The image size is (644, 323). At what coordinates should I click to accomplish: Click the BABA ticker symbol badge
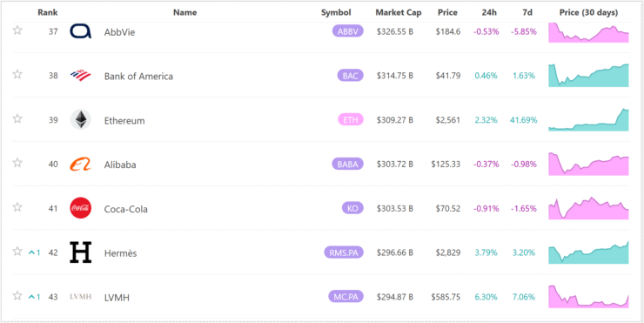point(348,165)
